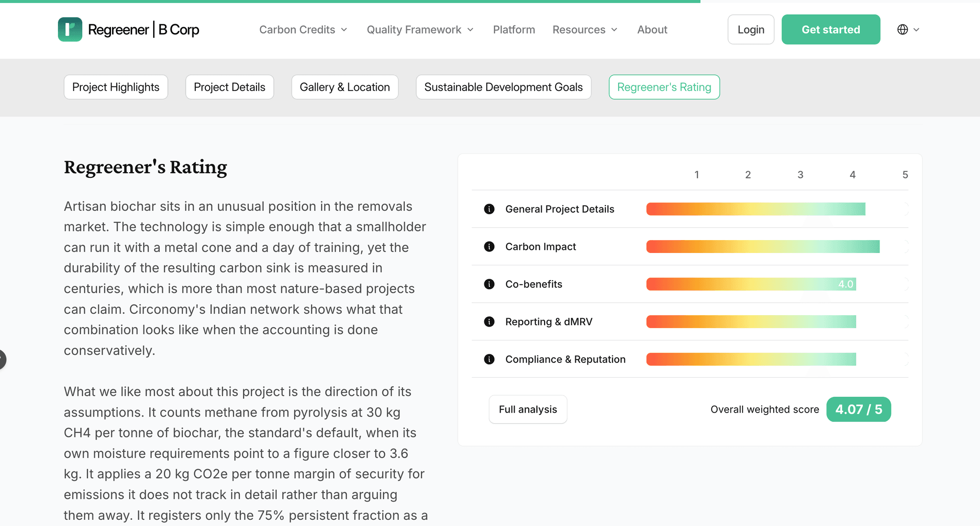Click the Compliance & Reputation label
Image resolution: width=980 pixels, height=526 pixels.
tap(566, 359)
